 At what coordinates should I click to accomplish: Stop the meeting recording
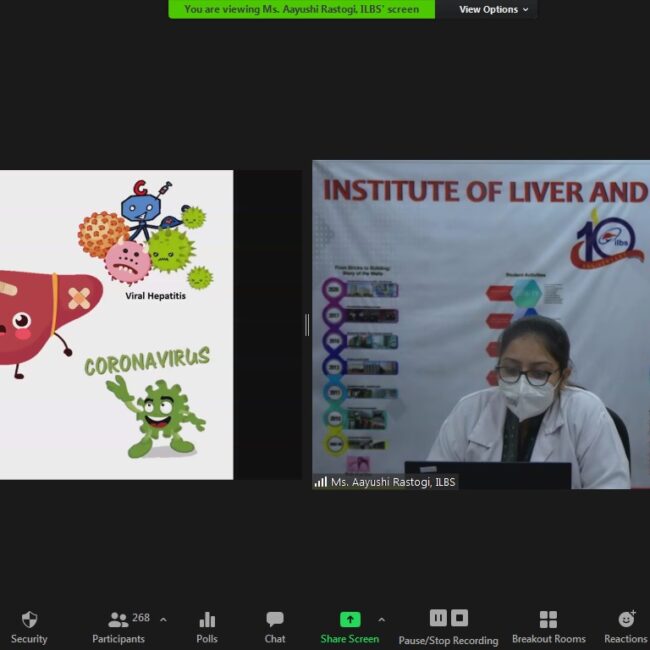click(x=459, y=618)
